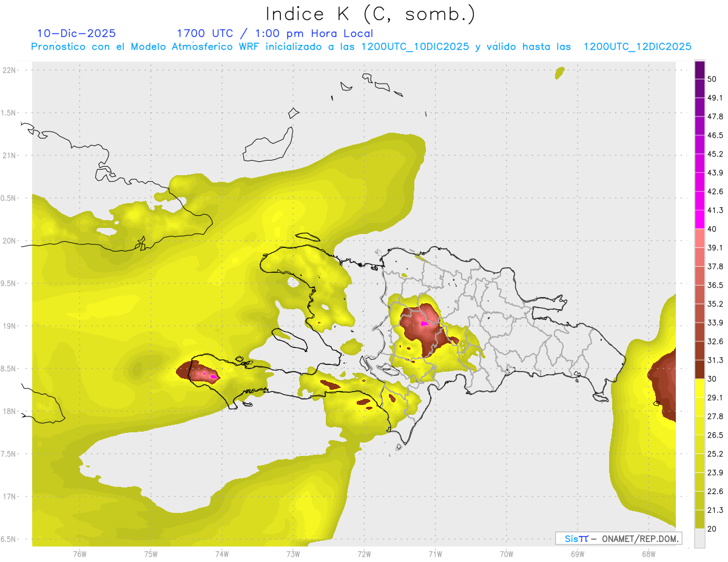728x562 pixels.
Task: Pick the dark brown swatch between 30 and 31.3
Action: [x=700, y=369]
